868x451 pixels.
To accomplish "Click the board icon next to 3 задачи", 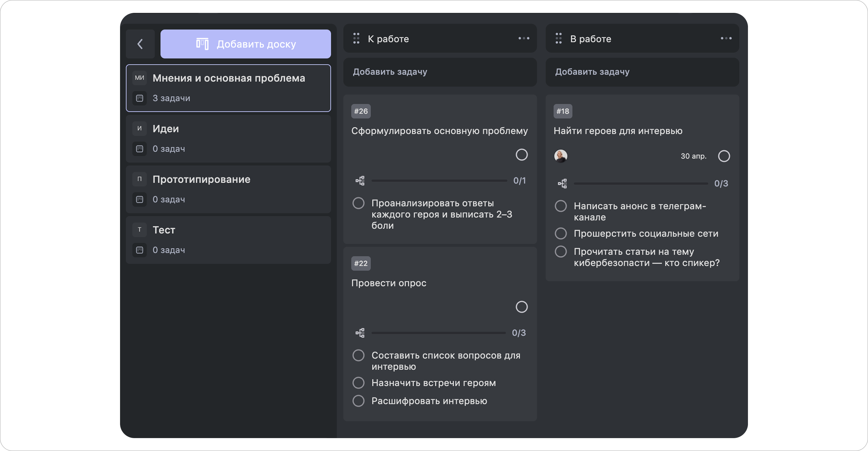I will 139,98.
